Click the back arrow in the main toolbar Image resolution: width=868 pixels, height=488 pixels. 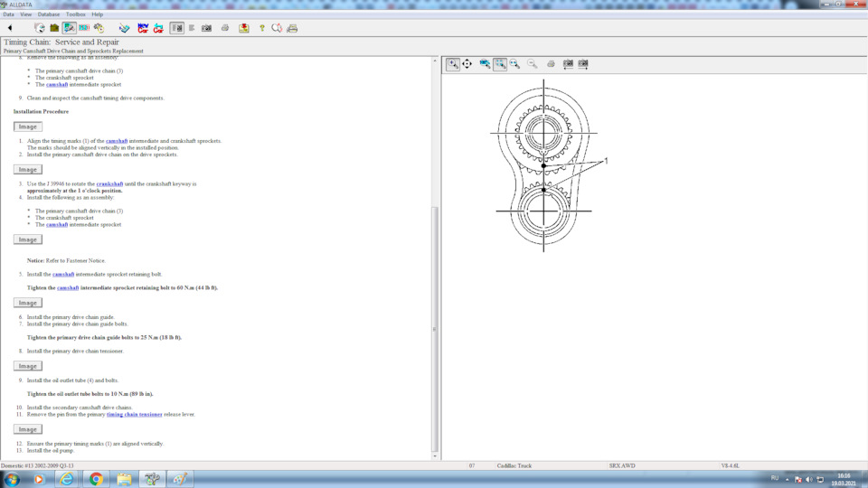pyautogui.click(x=10, y=28)
